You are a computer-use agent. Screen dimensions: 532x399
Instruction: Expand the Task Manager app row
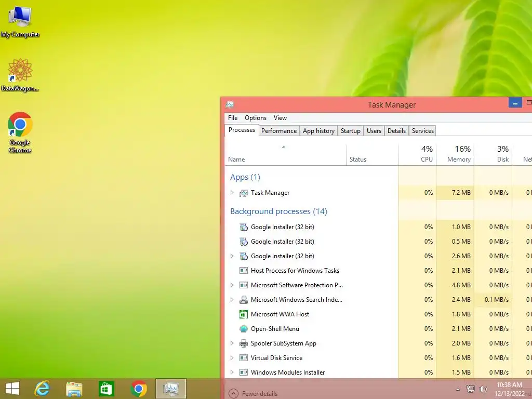pos(232,193)
